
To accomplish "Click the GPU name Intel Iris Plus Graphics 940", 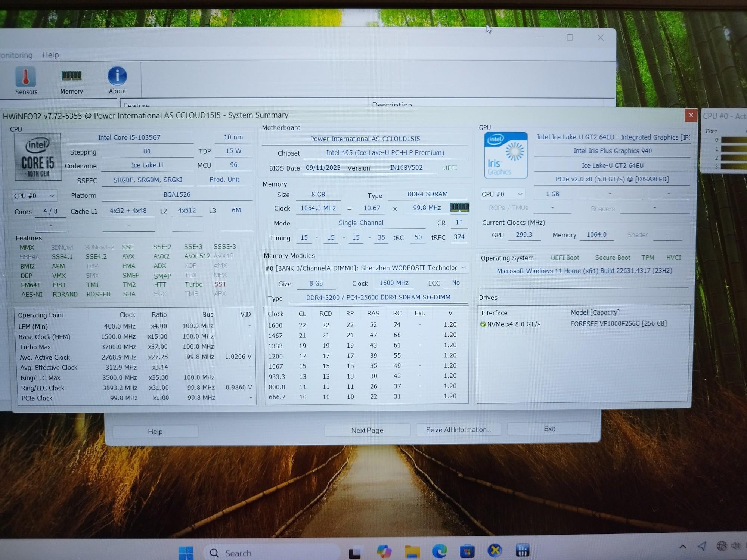I will pos(613,151).
